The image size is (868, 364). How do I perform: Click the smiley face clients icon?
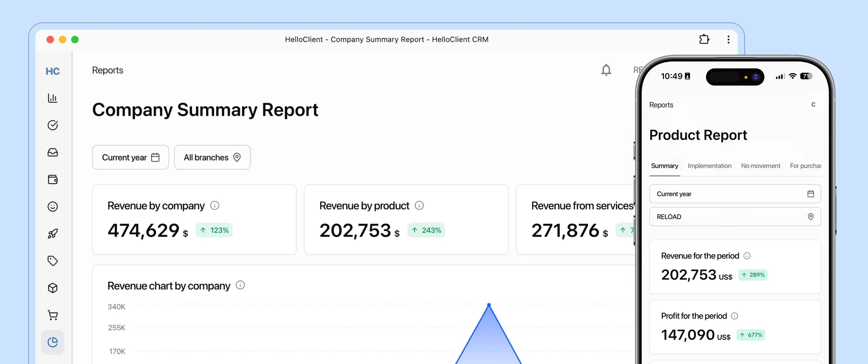coord(53,207)
